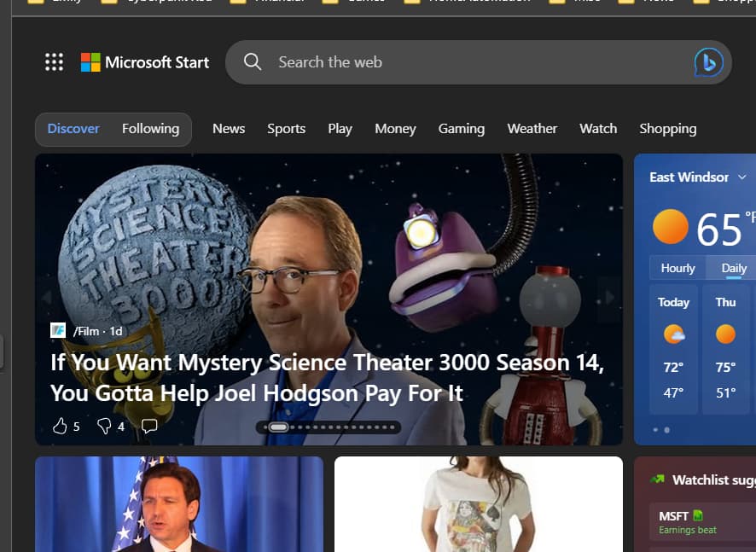Click the Watchlist green arrow icon
The width and height of the screenshot is (756, 552).
pyautogui.click(x=657, y=479)
